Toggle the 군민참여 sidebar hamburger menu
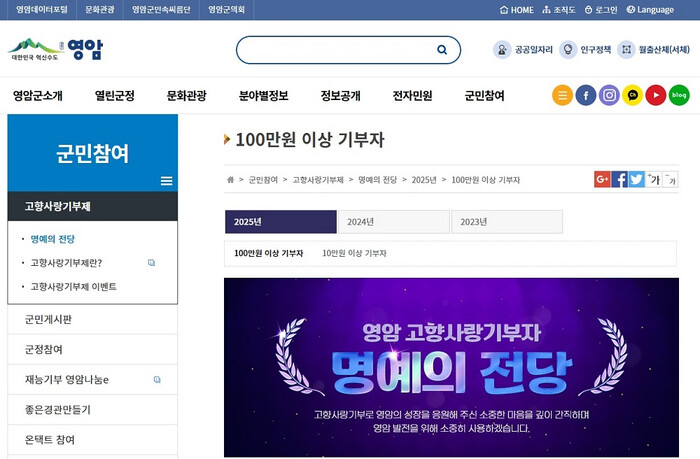Viewport: 700px width, 459px height. [166, 181]
